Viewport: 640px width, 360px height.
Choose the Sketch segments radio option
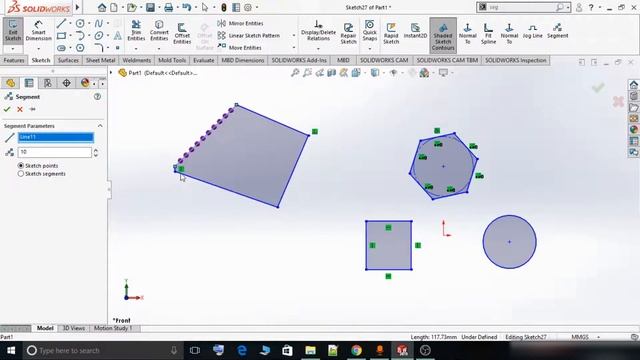[x=20, y=174]
